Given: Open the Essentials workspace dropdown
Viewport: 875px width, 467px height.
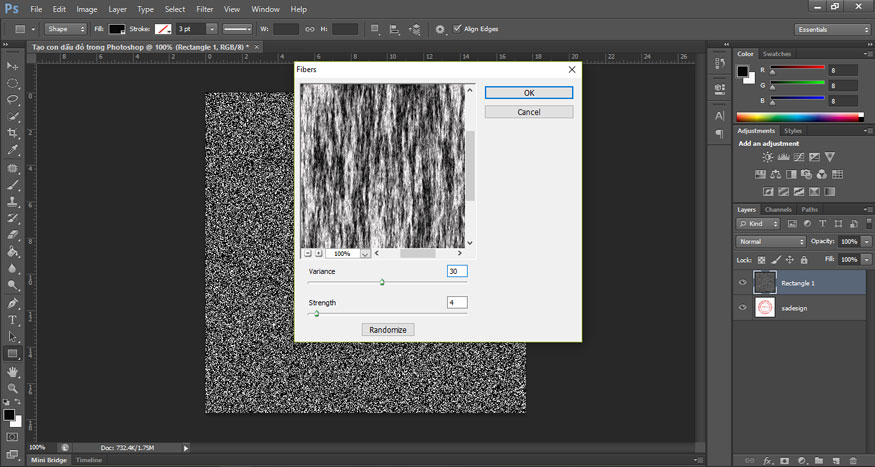Looking at the screenshot, I should point(831,30).
